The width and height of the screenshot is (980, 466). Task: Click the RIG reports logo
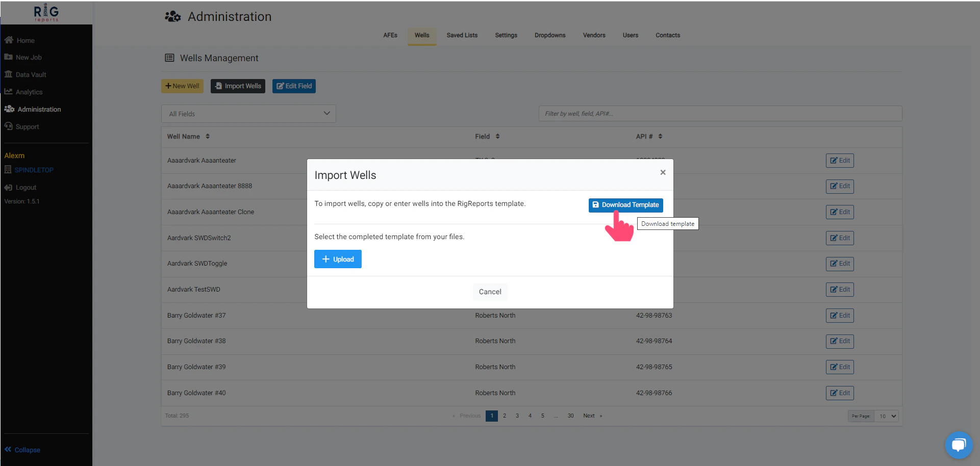click(x=46, y=13)
